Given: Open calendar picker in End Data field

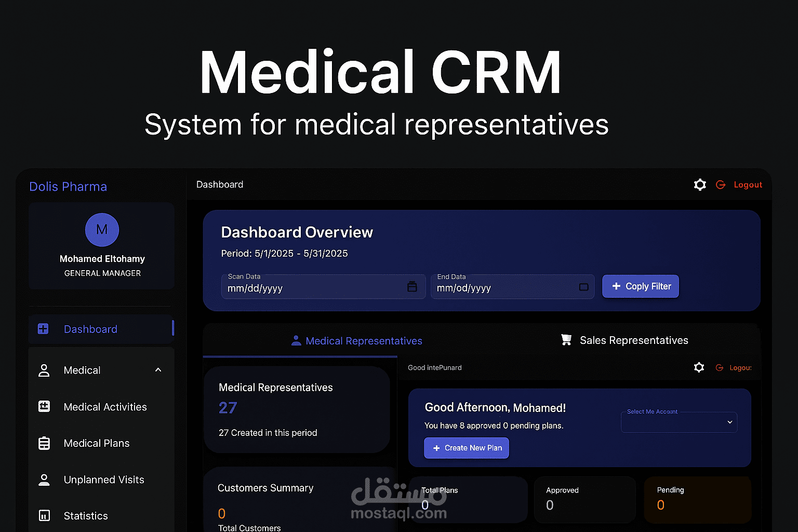Looking at the screenshot, I should click(x=584, y=287).
